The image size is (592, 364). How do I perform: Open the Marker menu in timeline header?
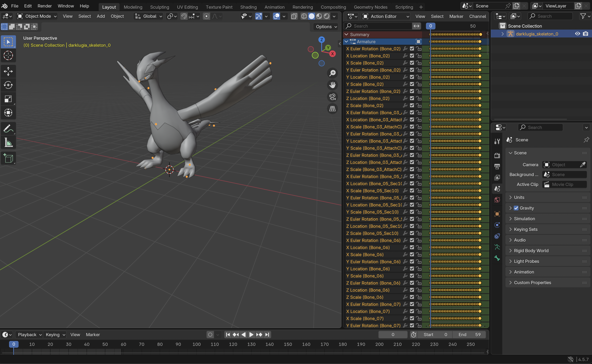point(93,335)
